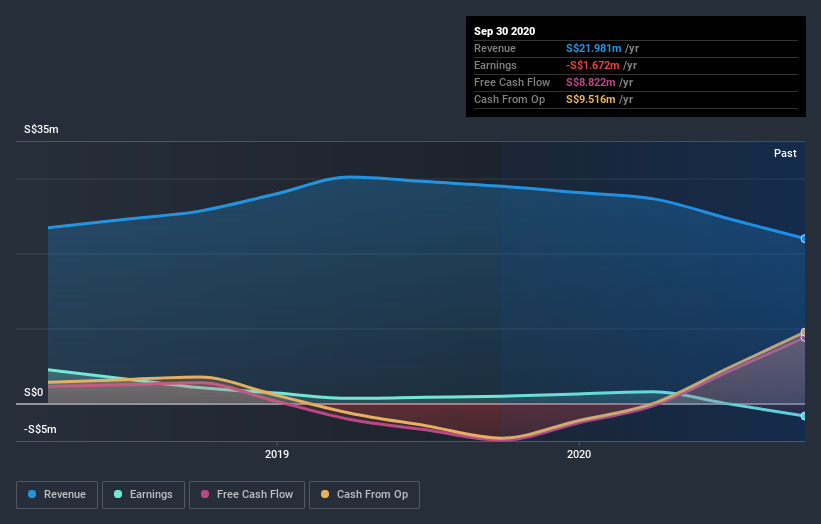
Task: Click the Revenue endpoint marker on the chart
Action: [804, 239]
